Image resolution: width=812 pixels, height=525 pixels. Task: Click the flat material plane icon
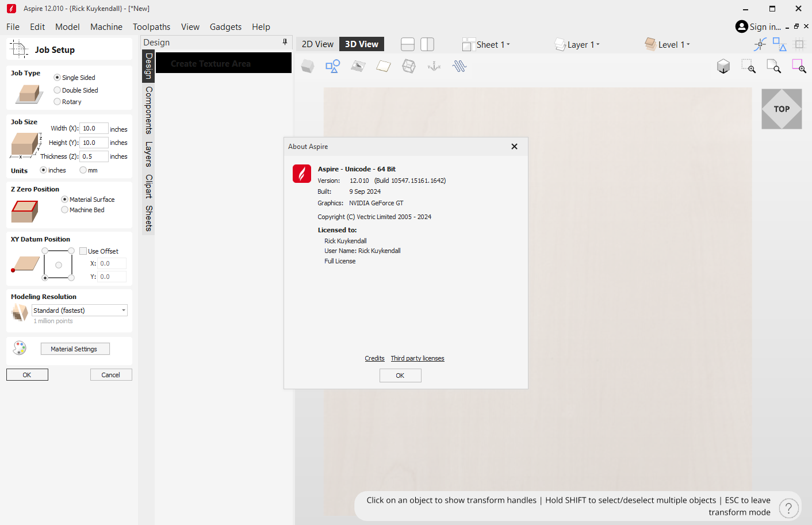point(384,67)
